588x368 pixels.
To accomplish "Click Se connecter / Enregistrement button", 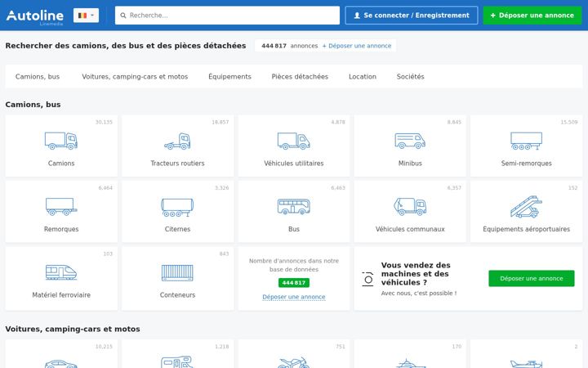I will (412, 16).
